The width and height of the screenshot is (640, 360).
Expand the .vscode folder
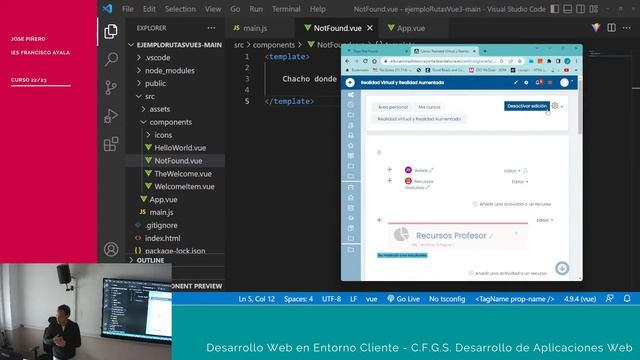(139, 58)
